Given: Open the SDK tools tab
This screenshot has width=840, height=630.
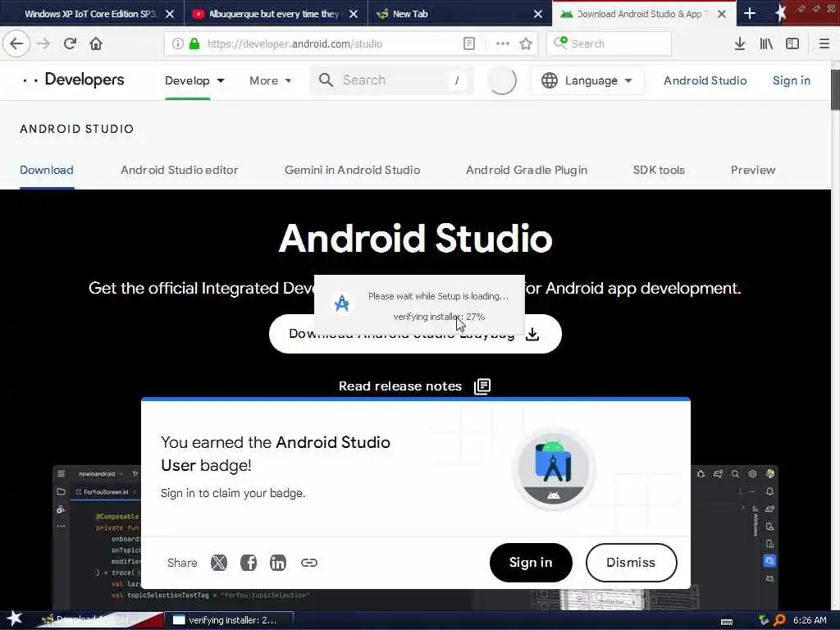Looking at the screenshot, I should 659,170.
